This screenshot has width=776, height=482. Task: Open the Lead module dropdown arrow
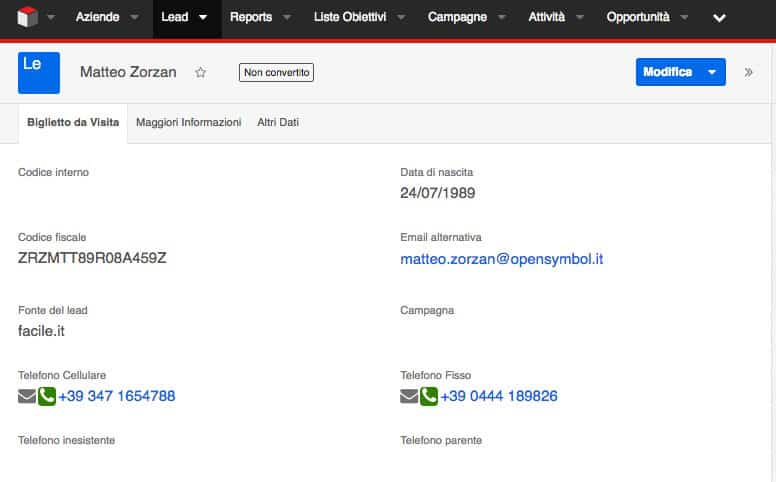pyautogui.click(x=204, y=18)
